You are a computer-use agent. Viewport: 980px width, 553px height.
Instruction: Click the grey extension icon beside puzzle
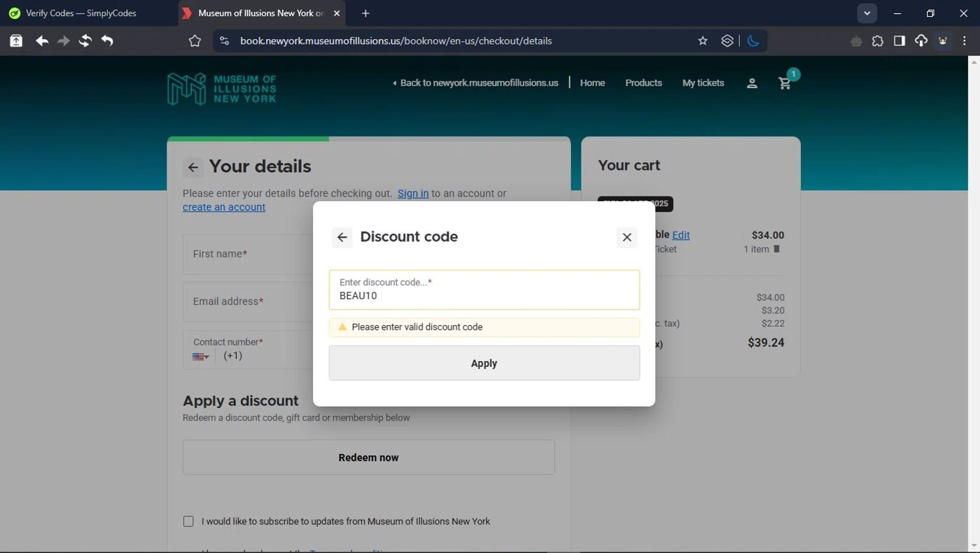pyautogui.click(x=856, y=41)
